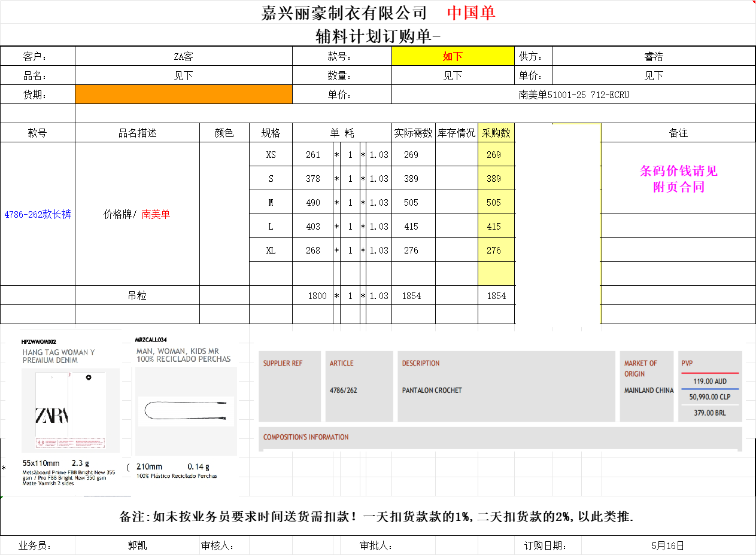Select the supplier cell containing 睿浩
Viewport: 756px width, 555px height.
[653, 56]
